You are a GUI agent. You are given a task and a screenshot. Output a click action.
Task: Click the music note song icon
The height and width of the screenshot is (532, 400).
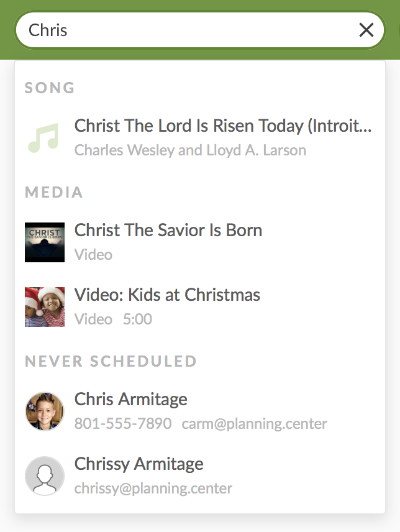(43, 137)
